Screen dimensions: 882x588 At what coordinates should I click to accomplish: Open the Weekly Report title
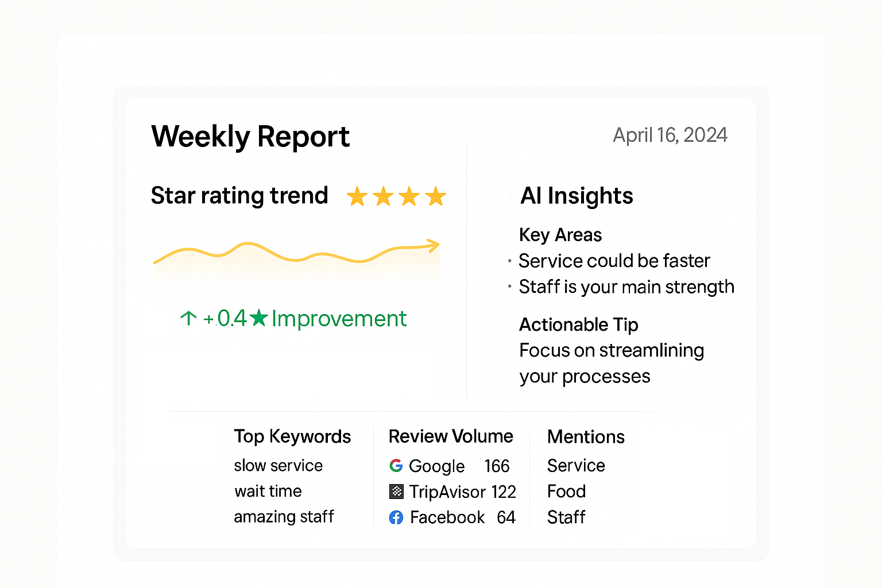tap(250, 137)
